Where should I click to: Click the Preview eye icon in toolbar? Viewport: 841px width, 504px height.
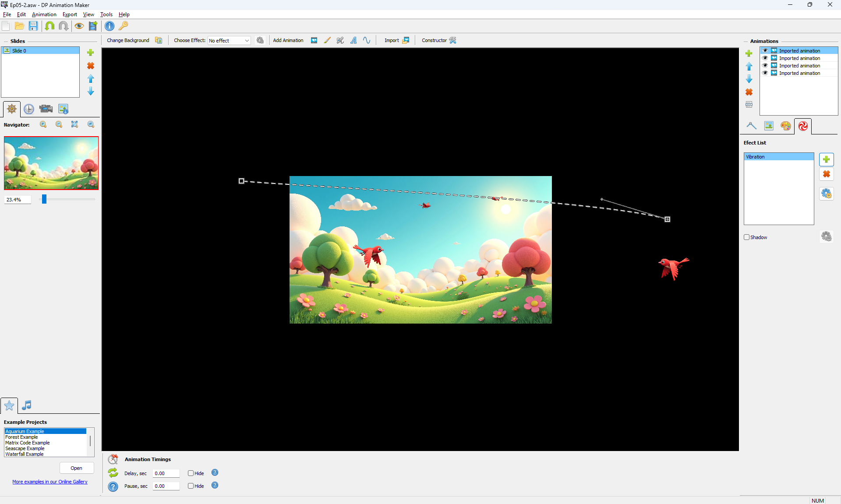point(79,26)
